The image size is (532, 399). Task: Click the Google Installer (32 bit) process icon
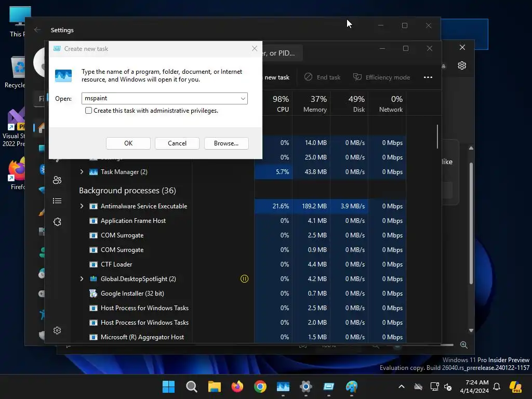(94, 294)
